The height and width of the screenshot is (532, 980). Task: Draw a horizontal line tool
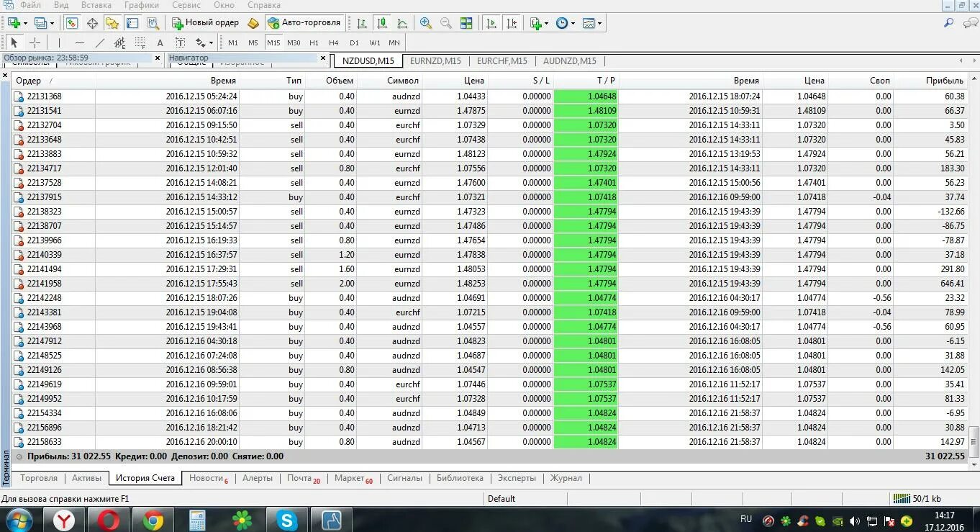[80, 42]
